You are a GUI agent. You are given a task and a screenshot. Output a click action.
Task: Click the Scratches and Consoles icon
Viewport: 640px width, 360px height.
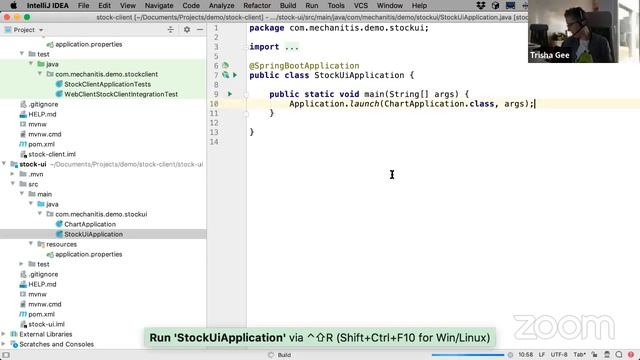[x=14, y=344]
